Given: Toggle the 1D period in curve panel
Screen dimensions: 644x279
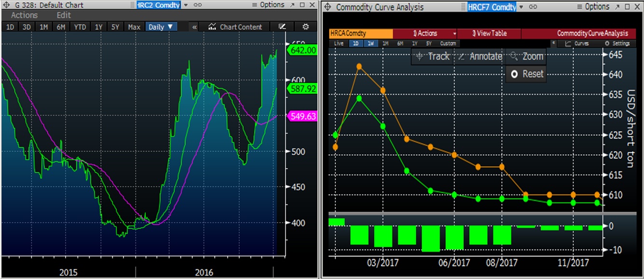Looking at the screenshot, I should [356, 43].
